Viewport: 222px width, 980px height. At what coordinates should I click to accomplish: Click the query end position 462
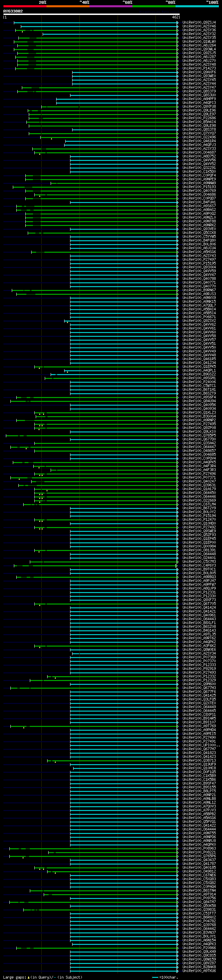pos(175,17)
